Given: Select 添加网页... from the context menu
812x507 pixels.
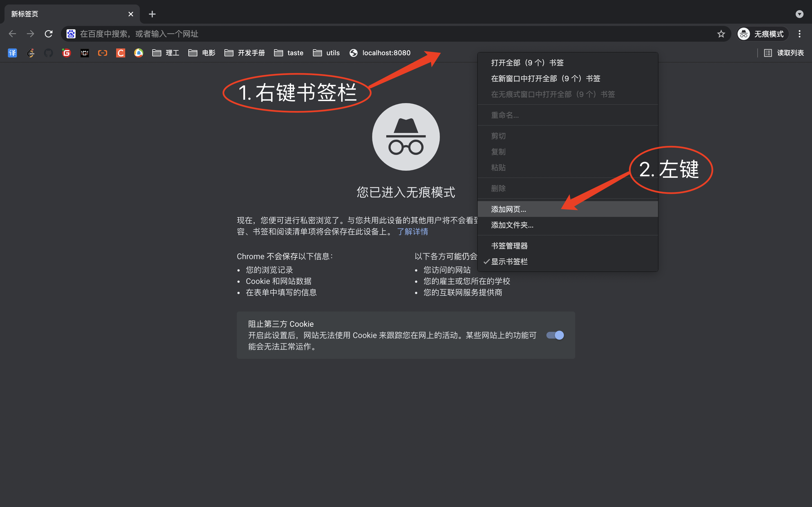Looking at the screenshot, I should (x=508, y=209).
